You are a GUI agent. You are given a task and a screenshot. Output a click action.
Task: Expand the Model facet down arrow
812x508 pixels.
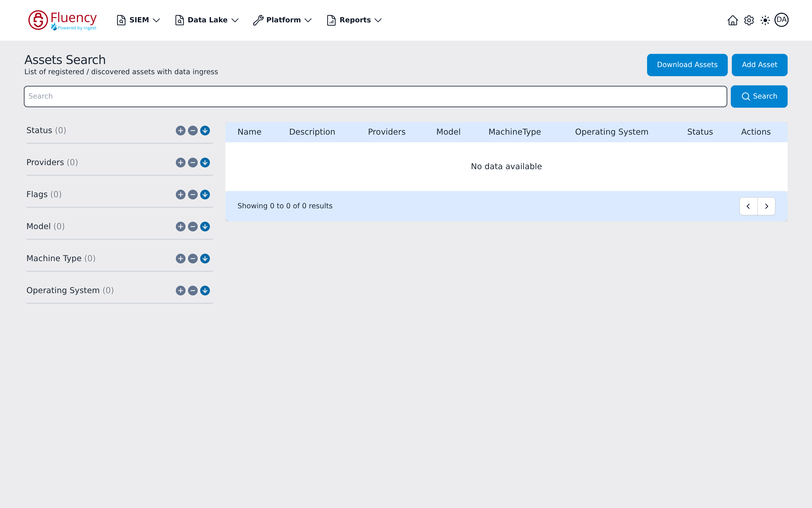tap(205, 227)
